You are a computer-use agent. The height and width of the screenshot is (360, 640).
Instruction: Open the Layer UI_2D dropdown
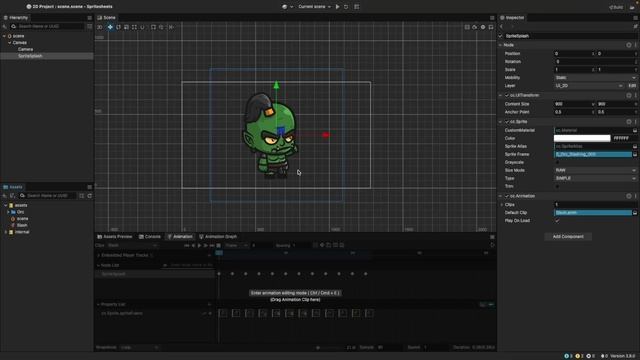589,86
